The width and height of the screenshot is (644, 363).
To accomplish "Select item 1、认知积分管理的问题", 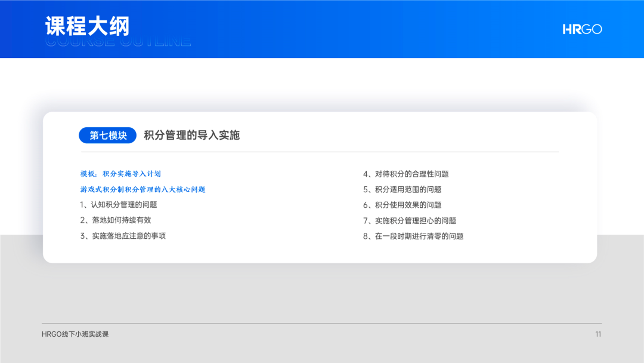I will pos(119,205).
